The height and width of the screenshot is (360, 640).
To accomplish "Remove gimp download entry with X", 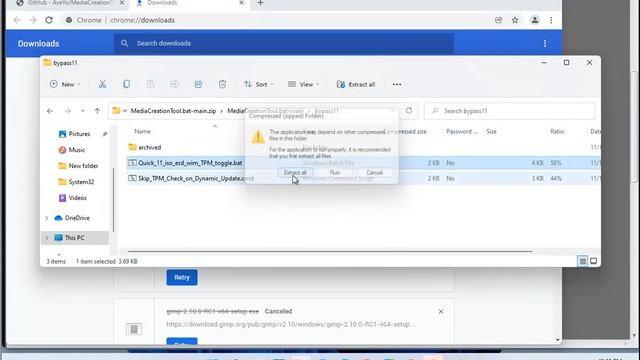I will point(441,311).
